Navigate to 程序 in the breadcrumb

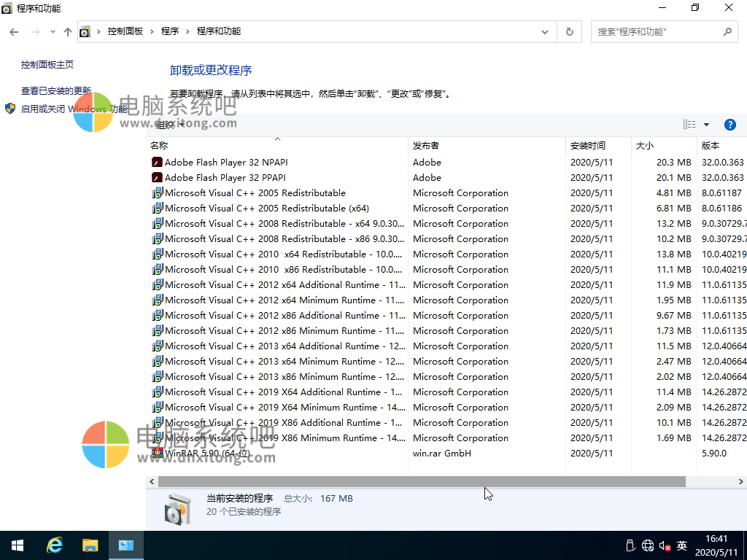point(169,31)
